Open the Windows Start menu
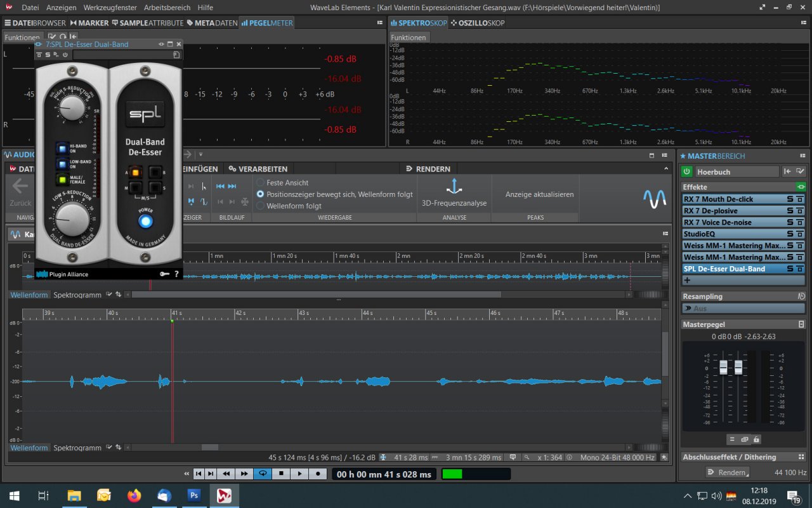The image size is (812, 508). [14, 495]
